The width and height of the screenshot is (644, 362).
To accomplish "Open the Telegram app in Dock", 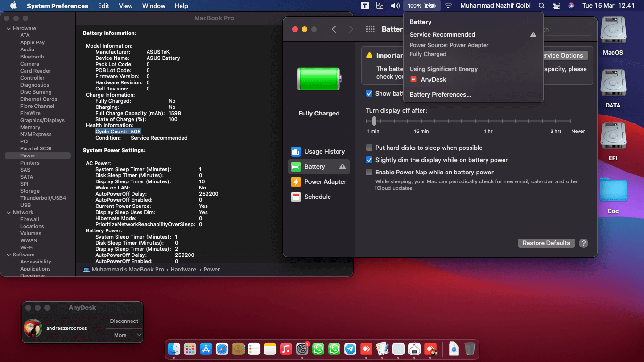I will tap(350, 349).
